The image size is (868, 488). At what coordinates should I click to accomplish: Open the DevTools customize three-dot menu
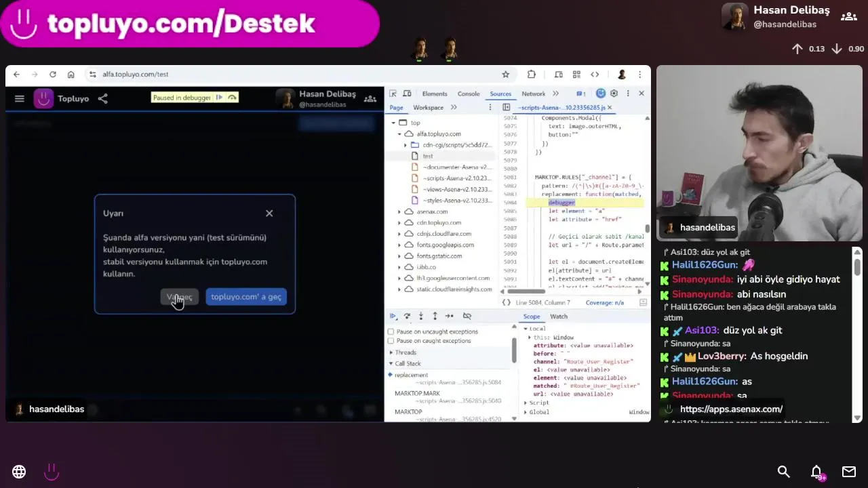[x=628, y=94]
